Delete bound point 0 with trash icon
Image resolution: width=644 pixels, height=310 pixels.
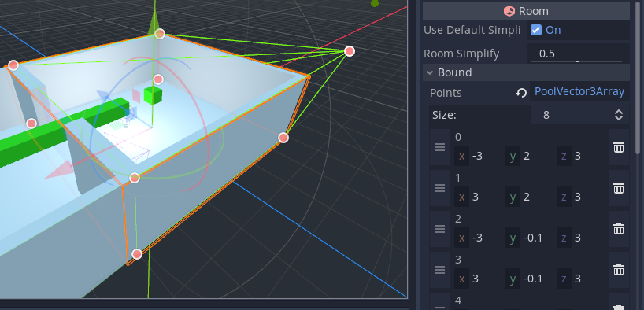tap(619, 147)
